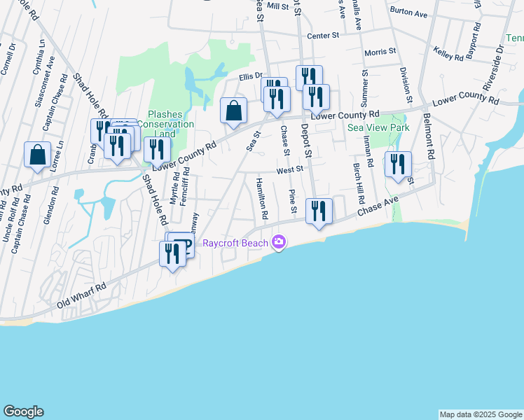
Task: Select the Riverside Dr street label
Action: pyautogui.click(x=492, y=67)
